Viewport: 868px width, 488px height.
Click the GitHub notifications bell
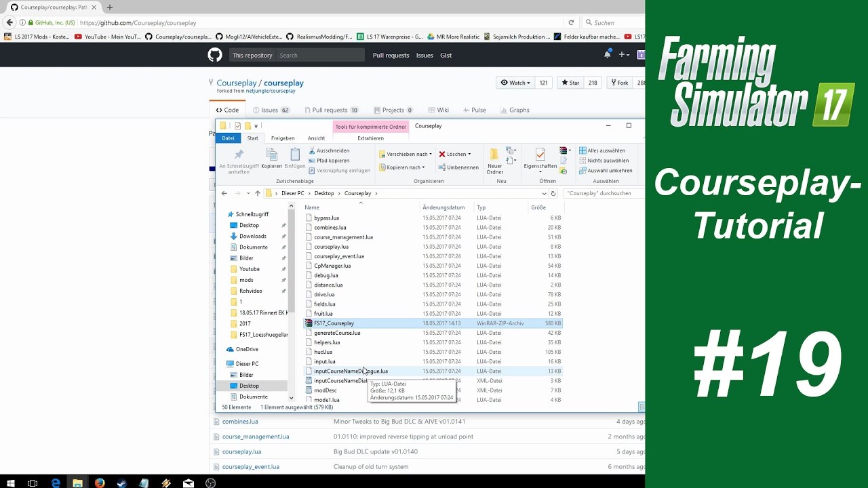(608, 55)
